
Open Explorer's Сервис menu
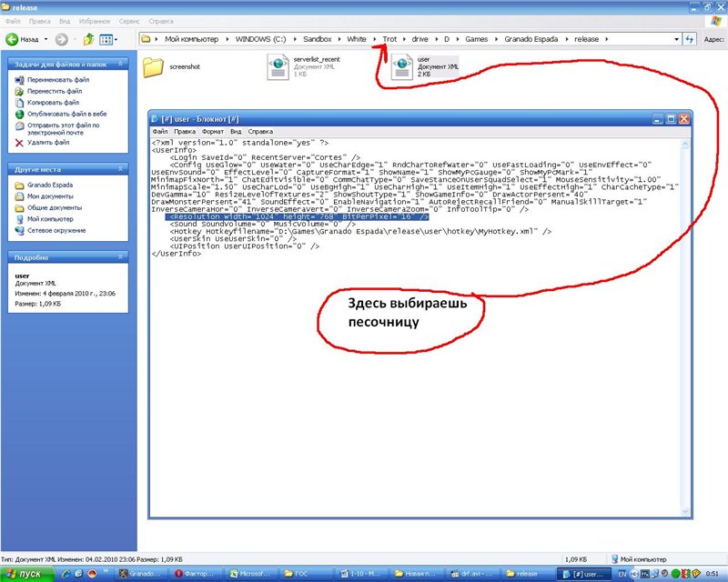coord(129,21)
